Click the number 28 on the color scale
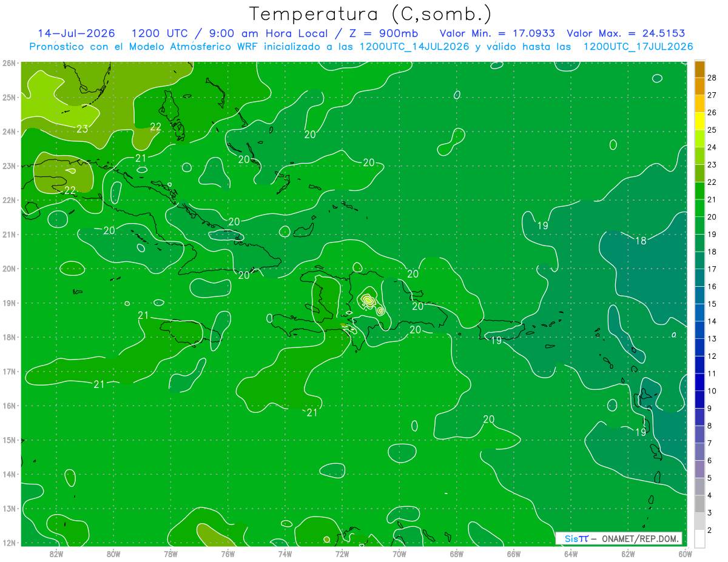Viewport: 728px width, 562px height. pyautogui.click(x=712, y=78)
